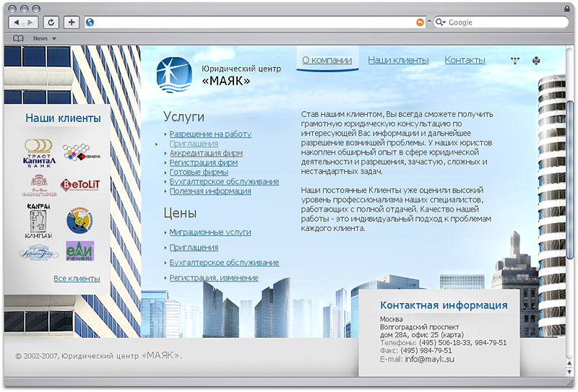This screenshot has width=578, height=392.
Task: Open the Kanpai client logo
Action: (x=38, y=220)
